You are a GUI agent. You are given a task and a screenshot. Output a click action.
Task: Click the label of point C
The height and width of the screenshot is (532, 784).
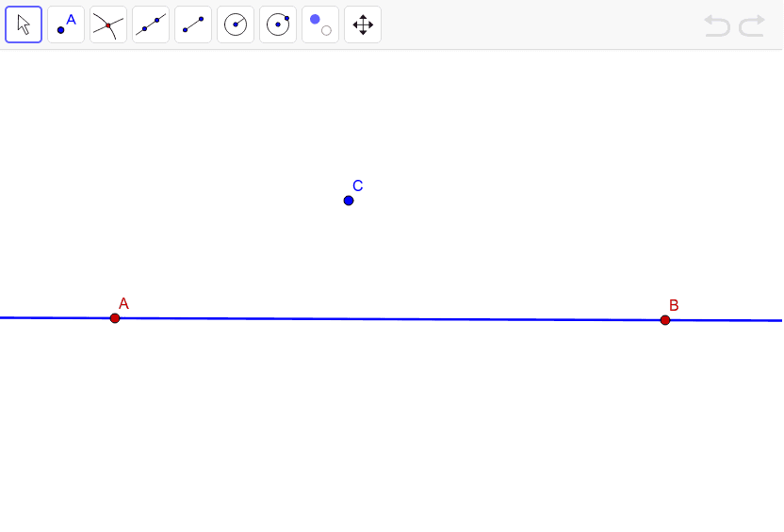(357, 185)
